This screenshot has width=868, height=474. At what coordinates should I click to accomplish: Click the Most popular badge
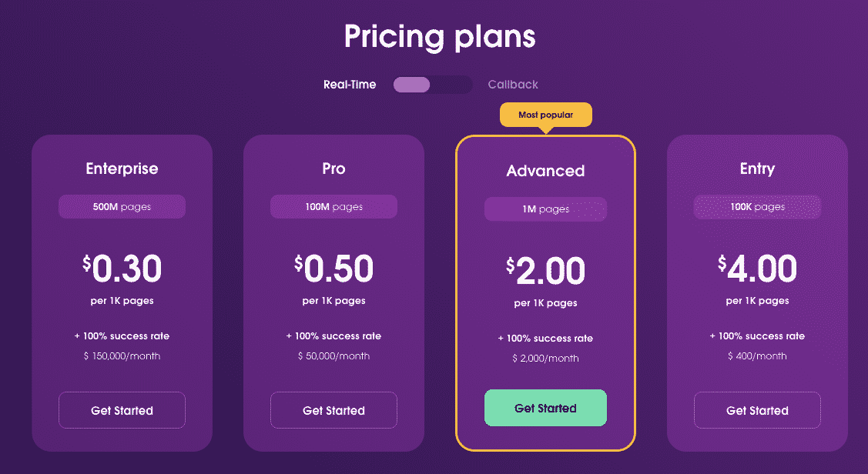[x=546, y=115]
